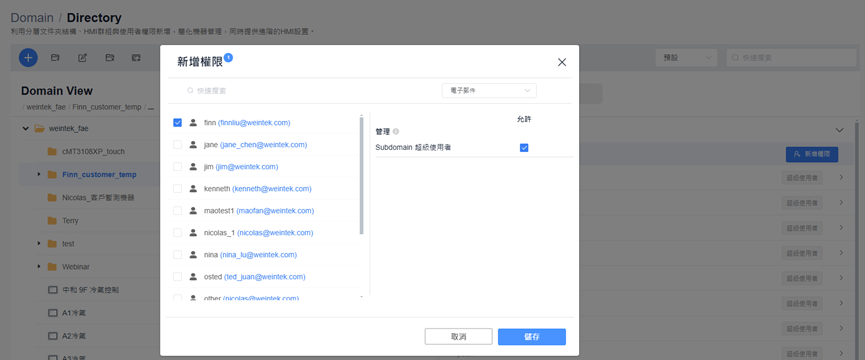Image resolution: width=865 pixels, height=360 pixels.
Task: Select the cMT3108XP_touch tree item
Action: click(x=93, y=152)
